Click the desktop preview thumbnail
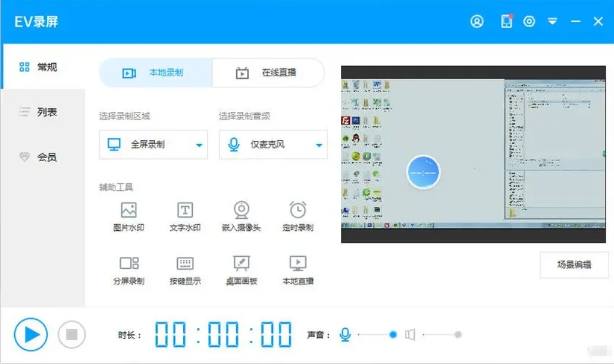The width and height of the screenshot is (614, 364). click(x=473, y=154)
